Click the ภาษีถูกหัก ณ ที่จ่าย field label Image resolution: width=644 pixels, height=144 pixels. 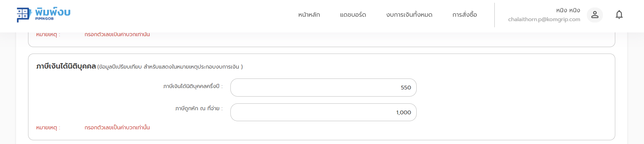pos(199,109)
